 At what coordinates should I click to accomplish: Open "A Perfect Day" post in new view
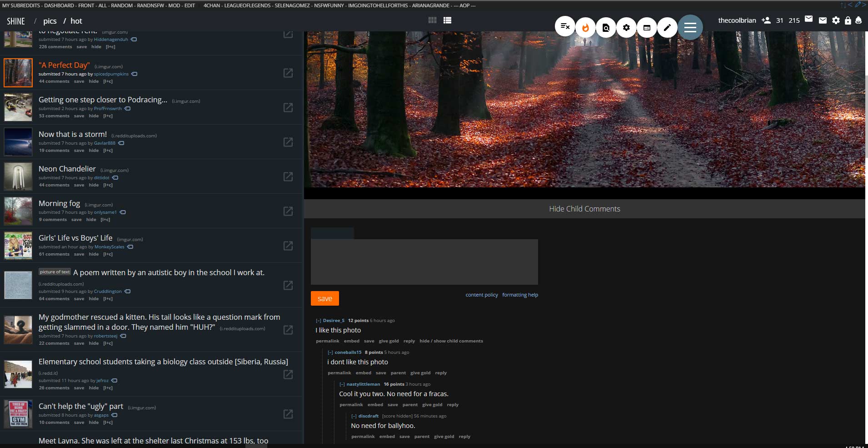[x=288, y=73]
